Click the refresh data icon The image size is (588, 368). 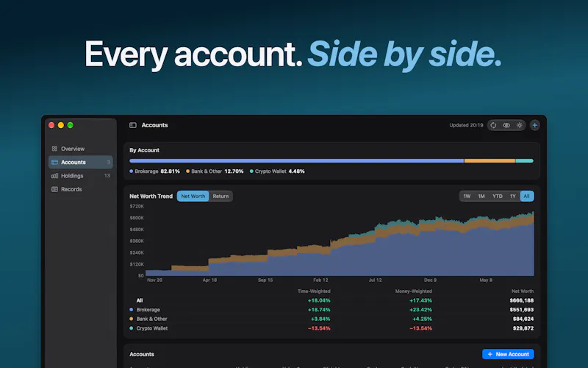coord(493,125)
